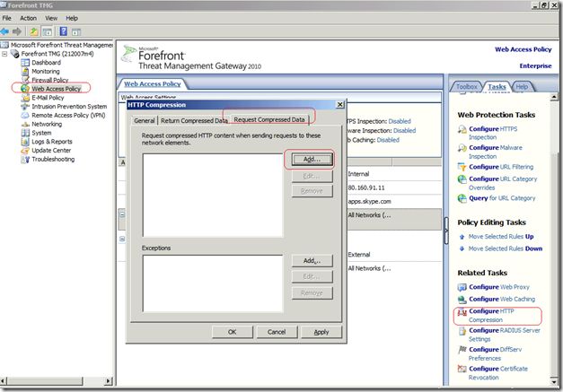Click the Query for URL Category icon
The image size is (563, 392).
coord(462,198)
